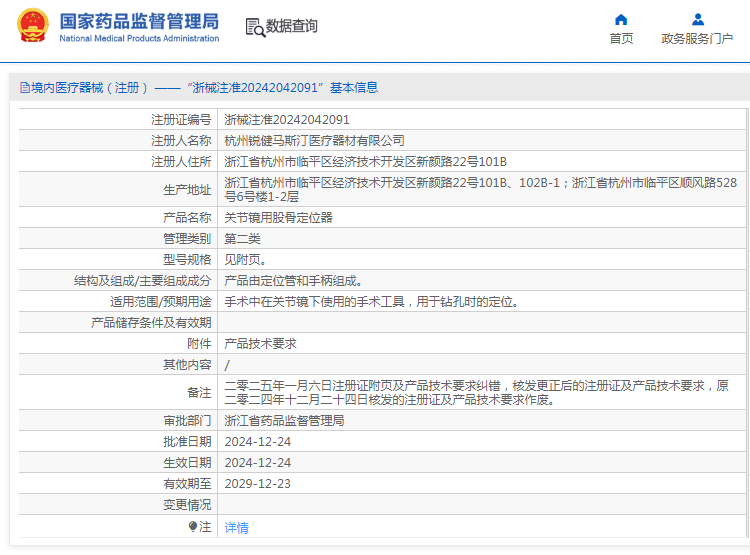
Task: Select 杭州锐健马斯汀医疗器材有限公司 cell
Action: click(x=314, y=141)
